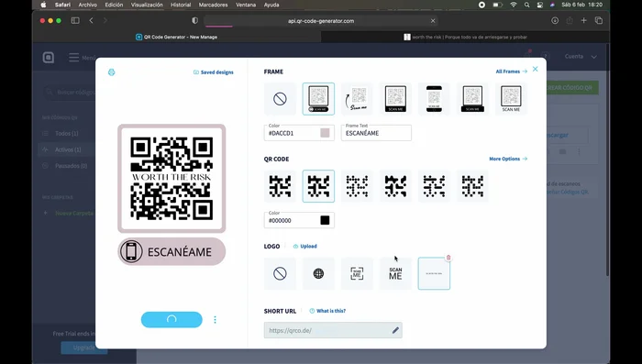Open the Edición menu
The height and width of the screenshot is (364, 642).
[114, 5]
